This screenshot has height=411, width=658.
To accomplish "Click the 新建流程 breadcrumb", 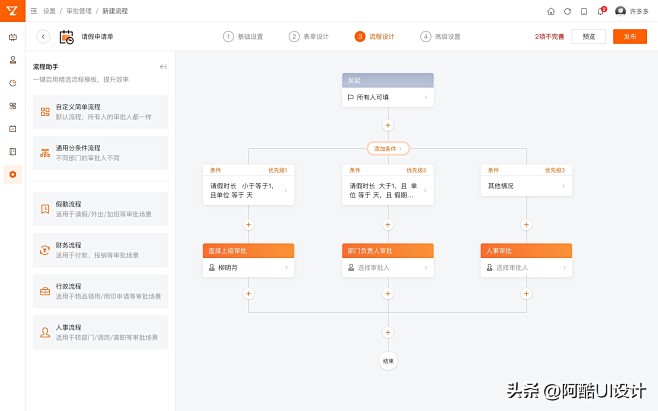I will (115, 11).
